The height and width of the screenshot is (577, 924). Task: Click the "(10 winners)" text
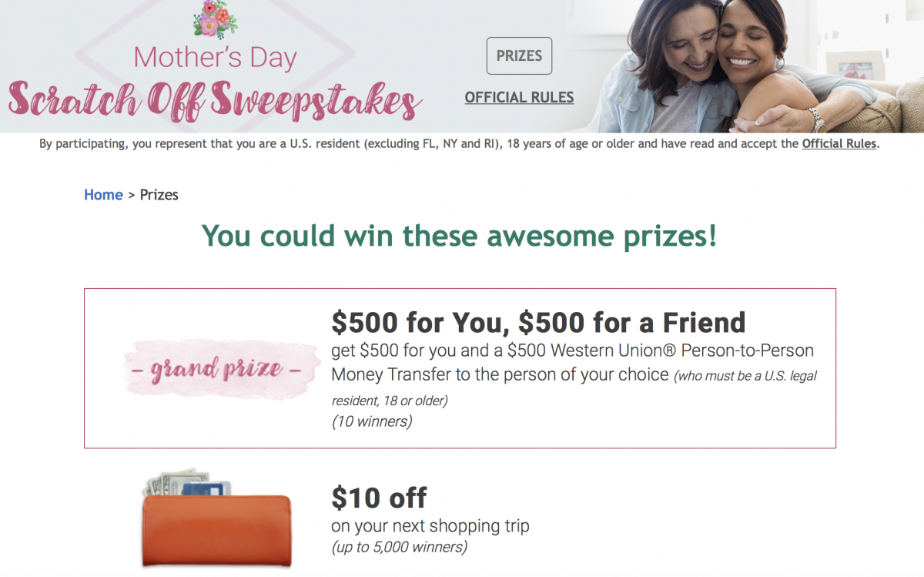[372, 421]
